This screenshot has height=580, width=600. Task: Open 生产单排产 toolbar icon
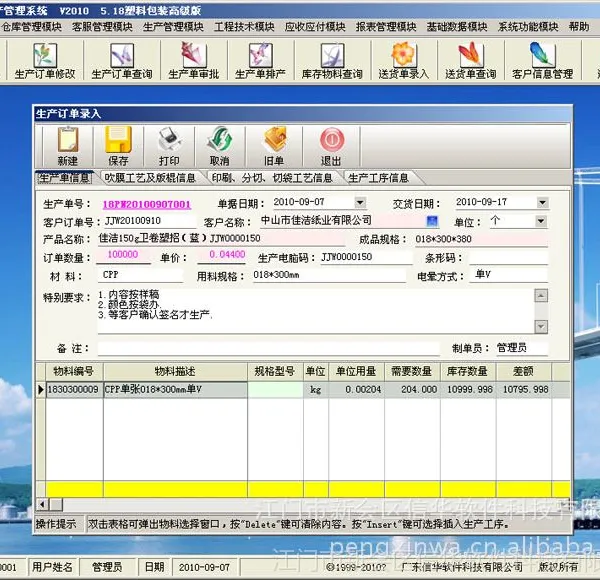[261, 60]
